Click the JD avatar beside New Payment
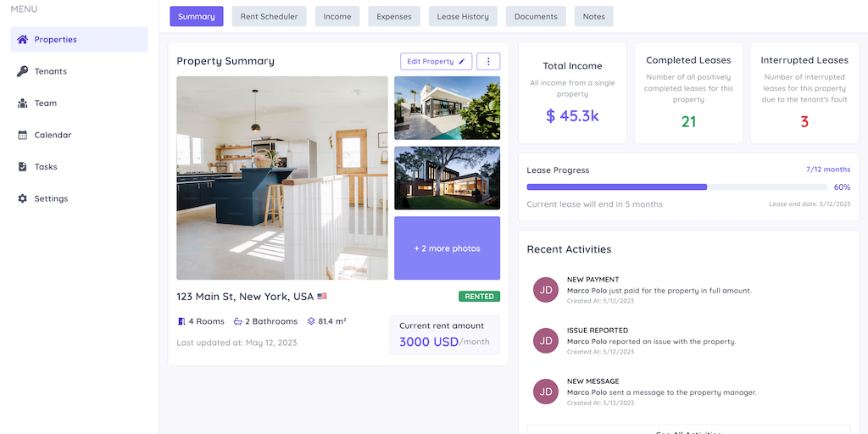This screenshot has width=868, height=434. pos(546,290)
